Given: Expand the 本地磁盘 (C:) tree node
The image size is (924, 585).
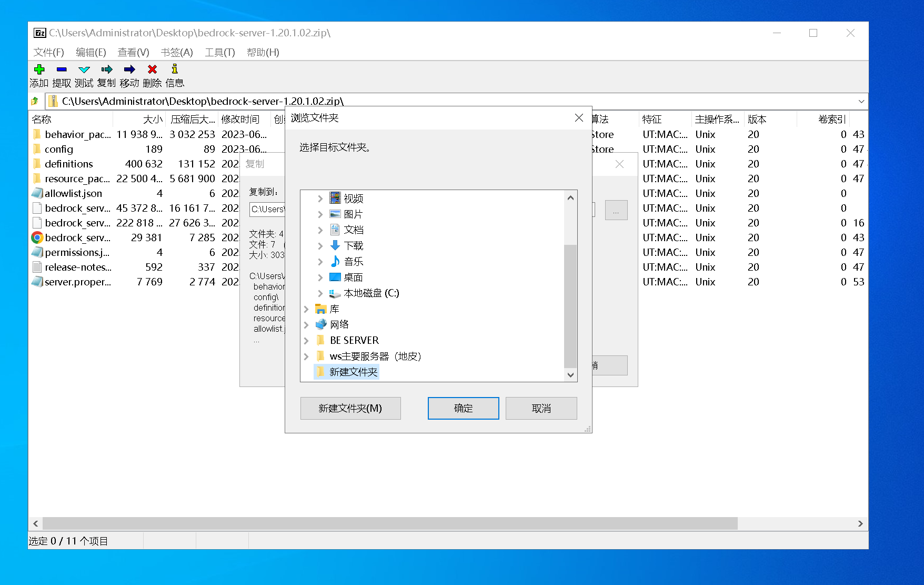Looking at the screenshot, I should click(320, 293).
